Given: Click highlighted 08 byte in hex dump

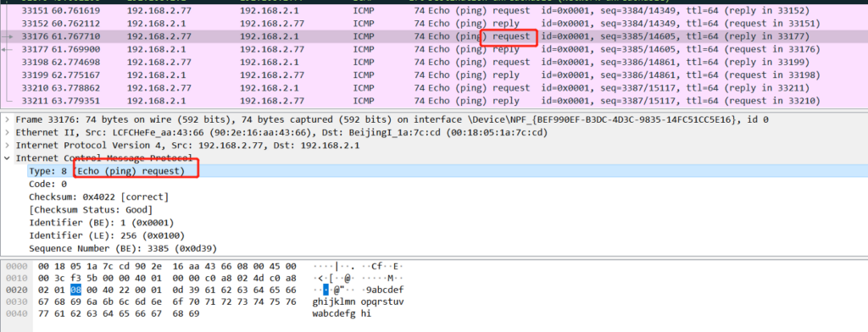Looking at the screenshot, I should coord(76,290).
